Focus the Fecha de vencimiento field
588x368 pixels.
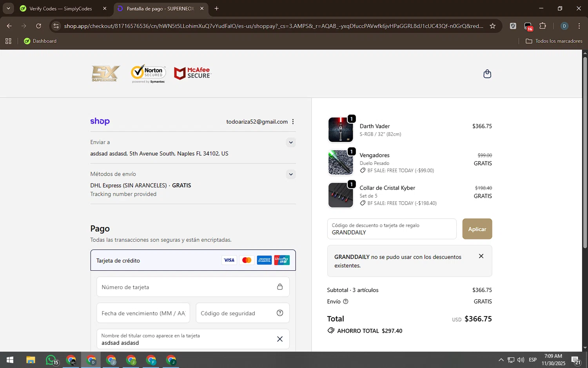pos(143,313)
